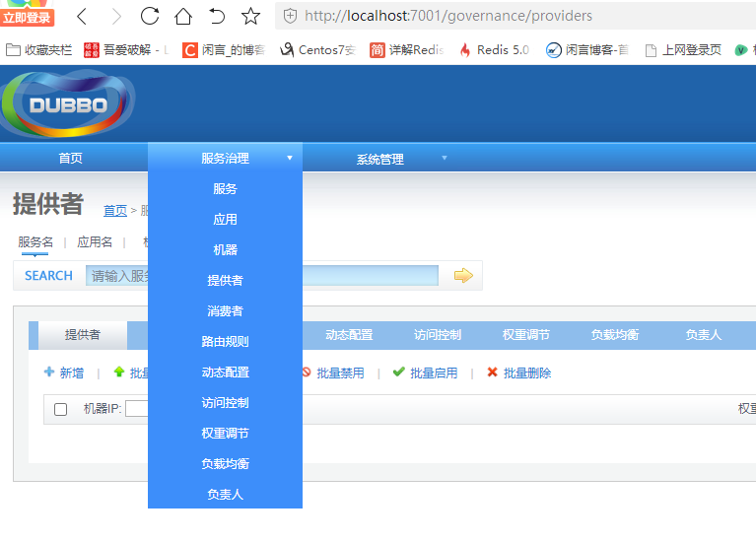Bookmark this page with the star icon
Image resolution: width=756 pixels, height=542 pixels.
point(250,16)
